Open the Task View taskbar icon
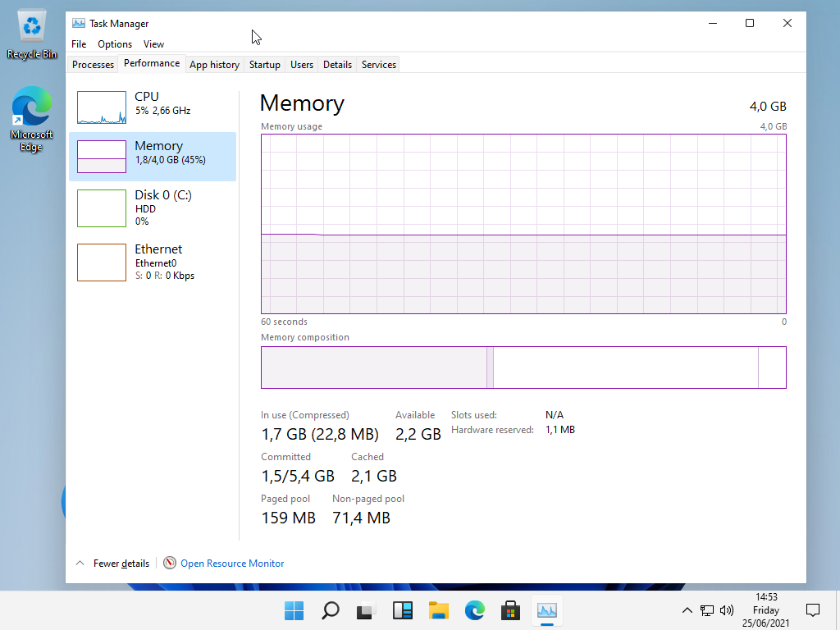 [x=366, y=610]
